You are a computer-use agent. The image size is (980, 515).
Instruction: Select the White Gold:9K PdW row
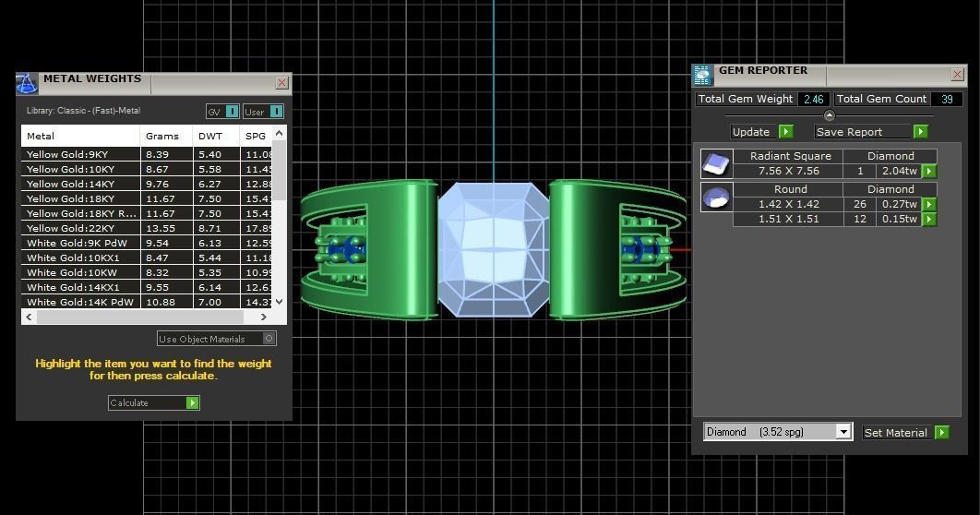[x=146, y=243]
